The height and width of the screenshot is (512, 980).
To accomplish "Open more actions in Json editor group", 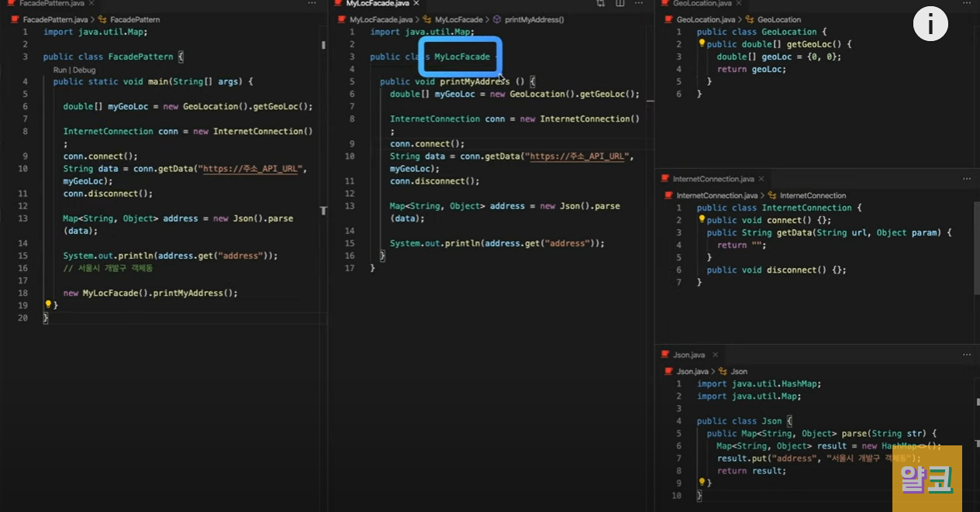I will (x=966, y=355).
